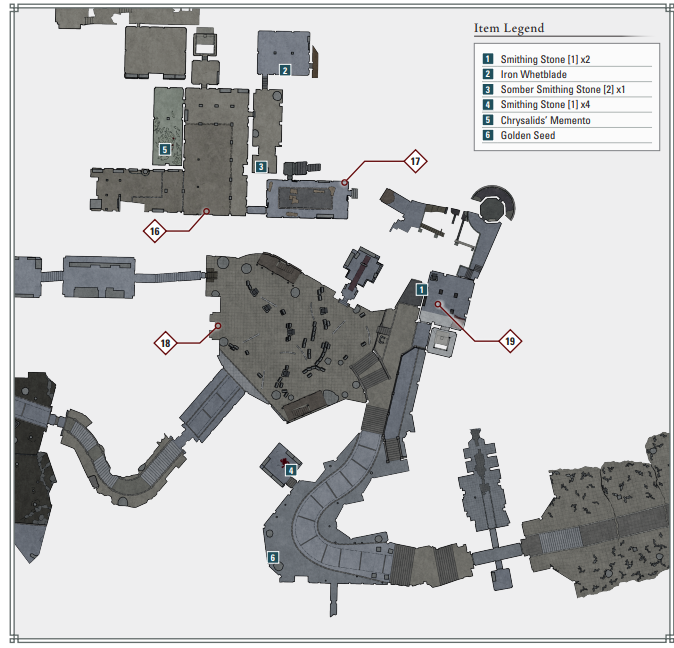Click 'Golden Seed' legend entry
The image size is (674, 648).
click(x=528, y=135)
